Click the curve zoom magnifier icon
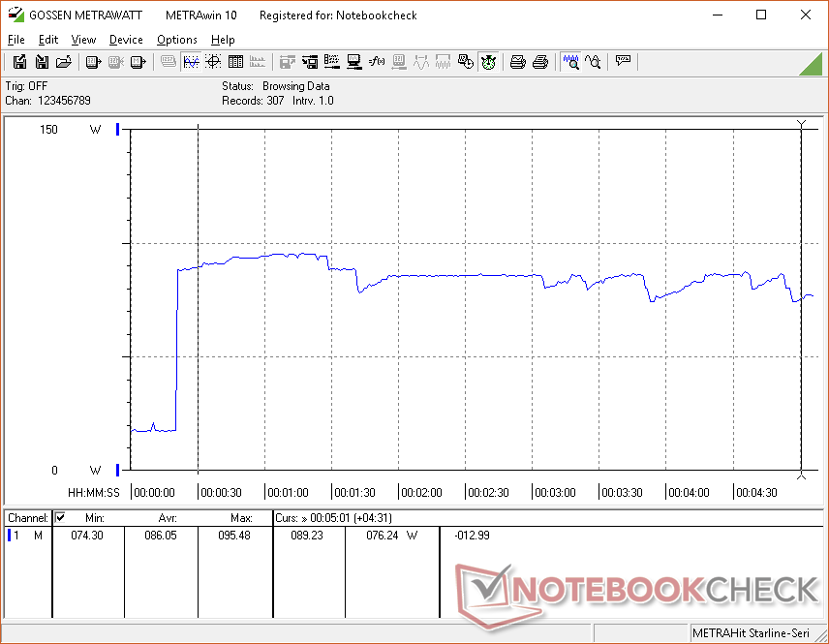 (593, 62)
